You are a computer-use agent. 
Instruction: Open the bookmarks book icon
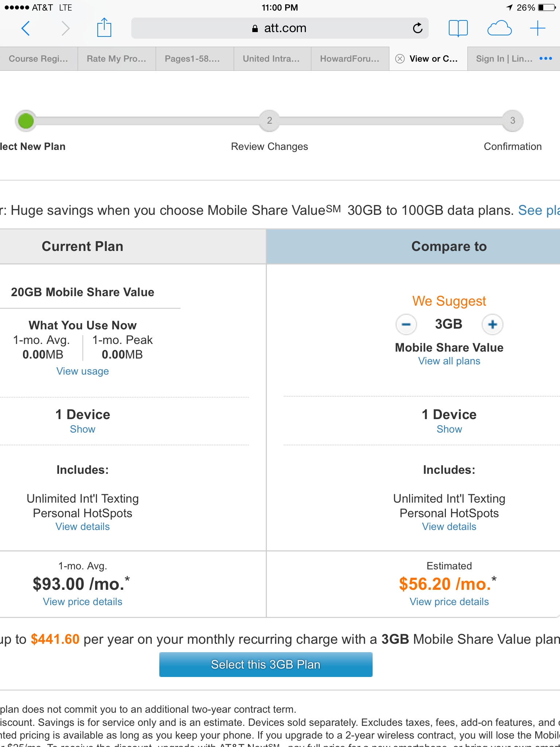coord(458,28)
